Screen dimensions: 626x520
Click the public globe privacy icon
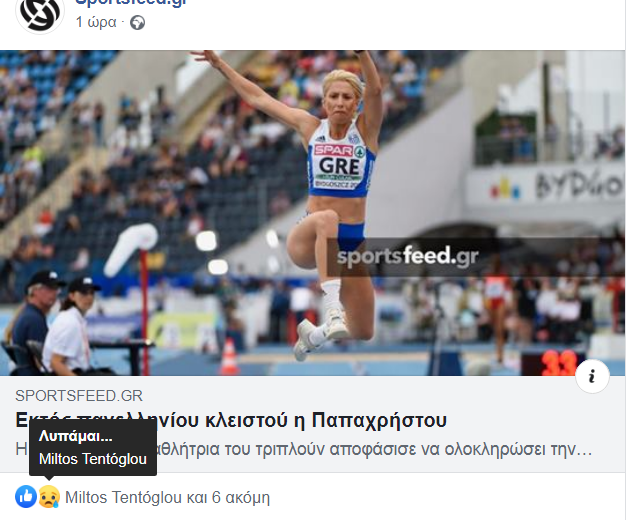click(138, 22)
